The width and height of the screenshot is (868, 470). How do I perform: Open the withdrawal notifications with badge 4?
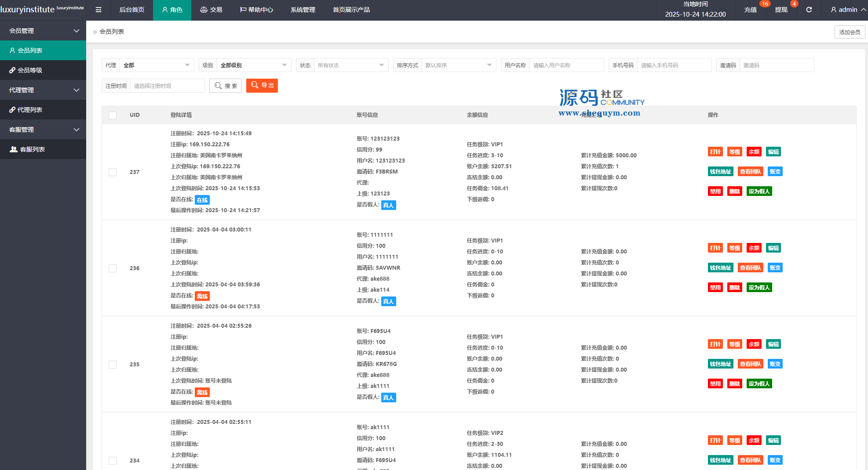coord(781,10)
